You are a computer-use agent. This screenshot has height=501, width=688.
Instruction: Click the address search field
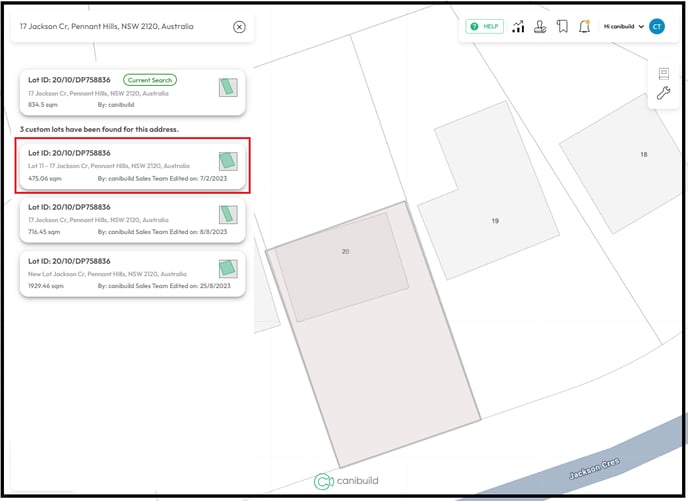[120, 27]
